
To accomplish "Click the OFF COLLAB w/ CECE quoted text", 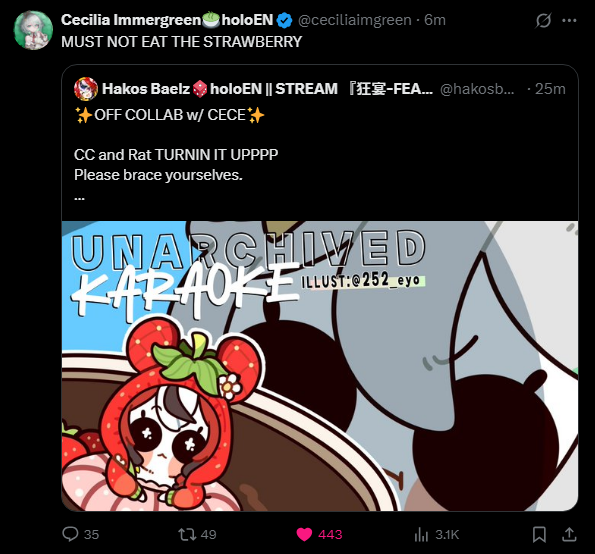I will [170, 115].
